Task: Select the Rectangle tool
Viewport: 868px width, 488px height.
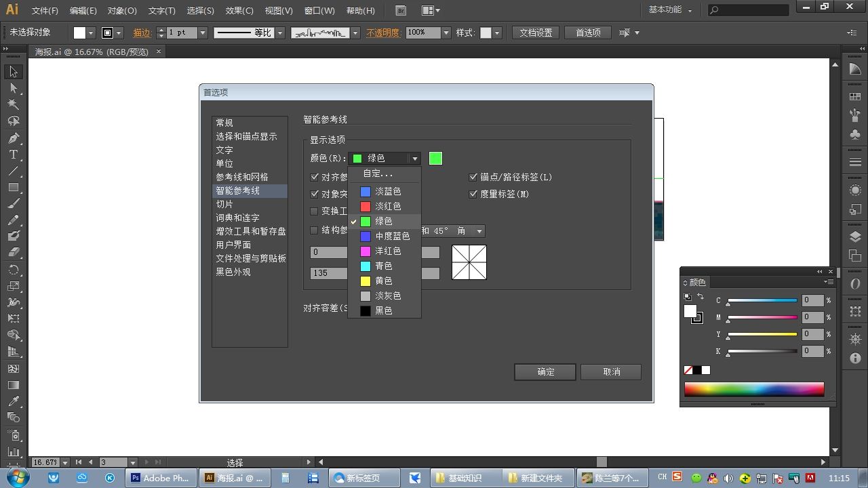Action: [13, 187]
